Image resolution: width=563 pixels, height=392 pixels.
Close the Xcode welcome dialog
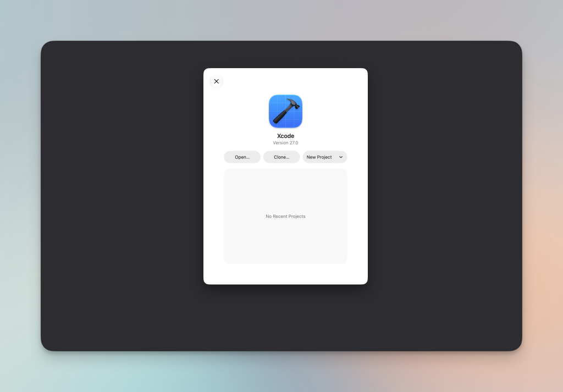coord(217,81)
